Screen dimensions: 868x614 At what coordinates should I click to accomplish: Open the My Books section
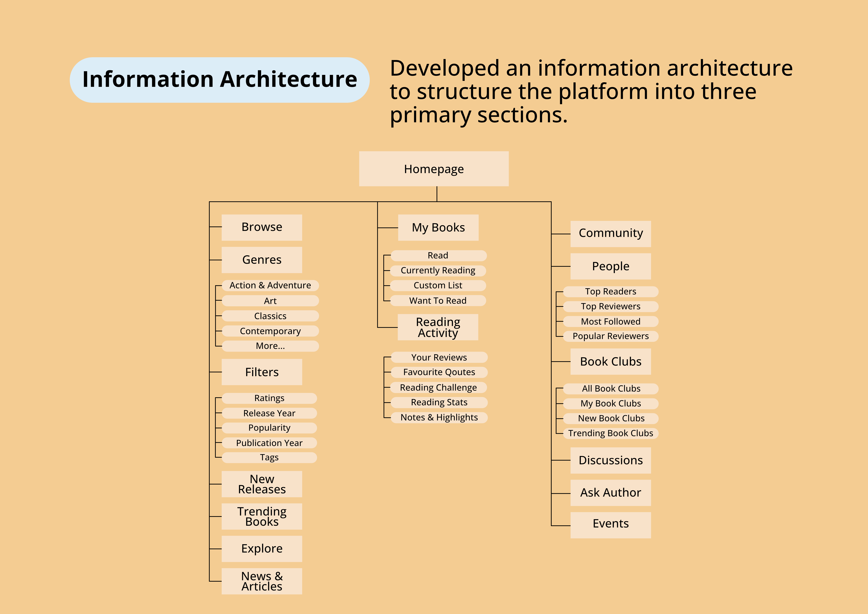point(438,228)
